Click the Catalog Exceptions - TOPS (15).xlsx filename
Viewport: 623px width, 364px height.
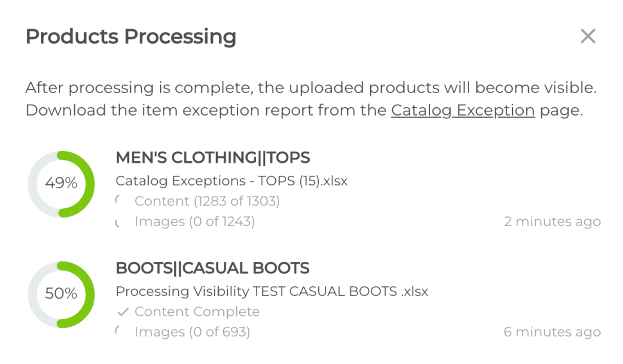231,181
